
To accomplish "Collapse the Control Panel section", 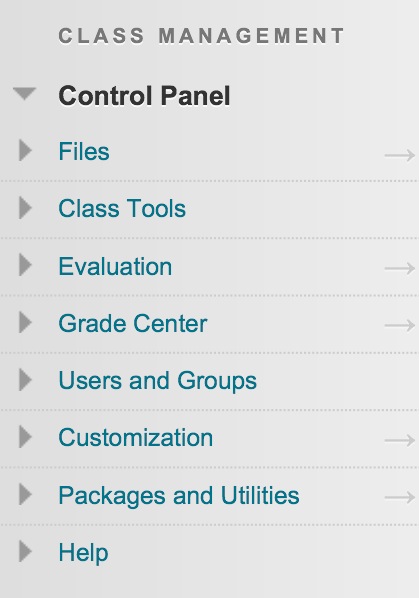I will tap(24, 93).
